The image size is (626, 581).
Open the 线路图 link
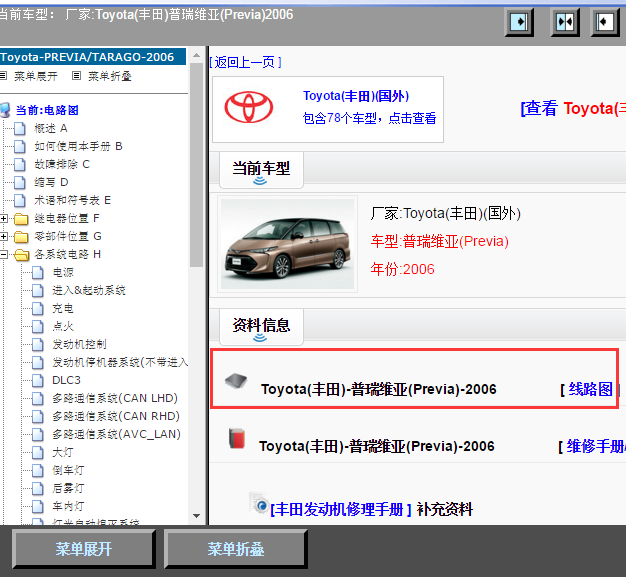(x=590, y=389)
